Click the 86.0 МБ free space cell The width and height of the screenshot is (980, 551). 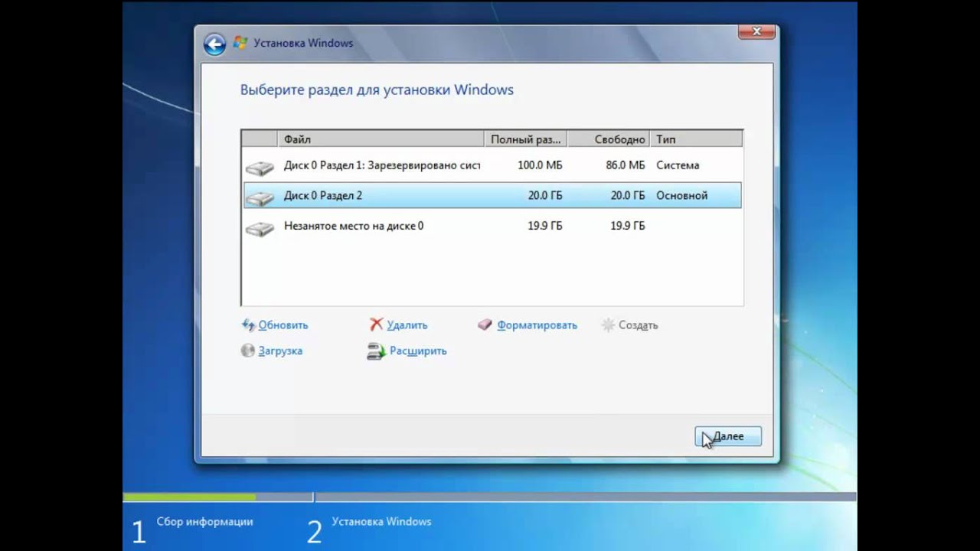tap(626, 165)
